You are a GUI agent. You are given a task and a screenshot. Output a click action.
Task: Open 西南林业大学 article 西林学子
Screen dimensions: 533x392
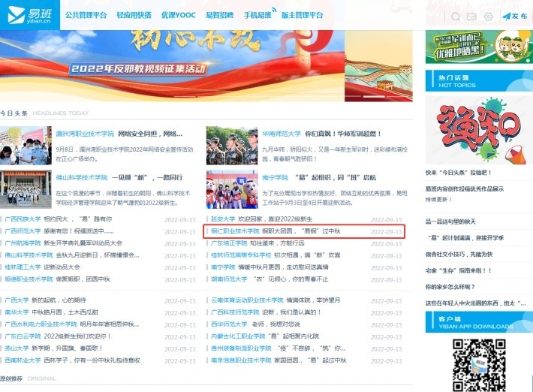pyautogui.click(x=92, y=360)
